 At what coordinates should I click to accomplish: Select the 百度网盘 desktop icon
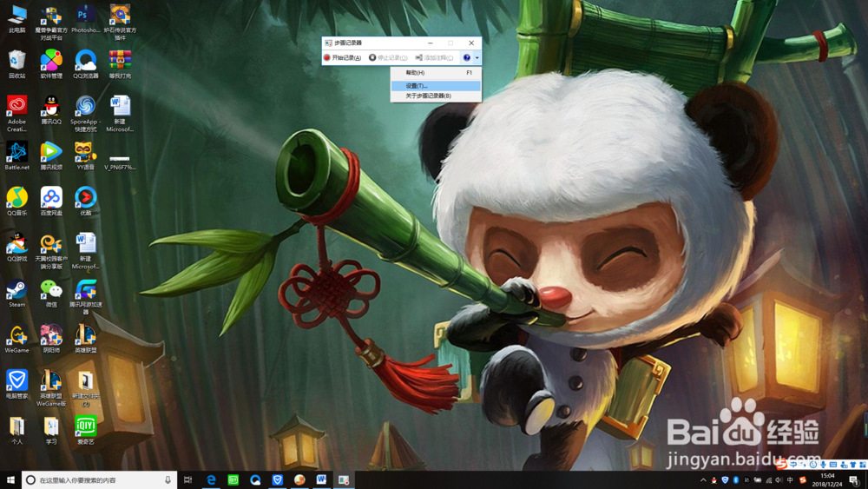(x=51, y=202)
